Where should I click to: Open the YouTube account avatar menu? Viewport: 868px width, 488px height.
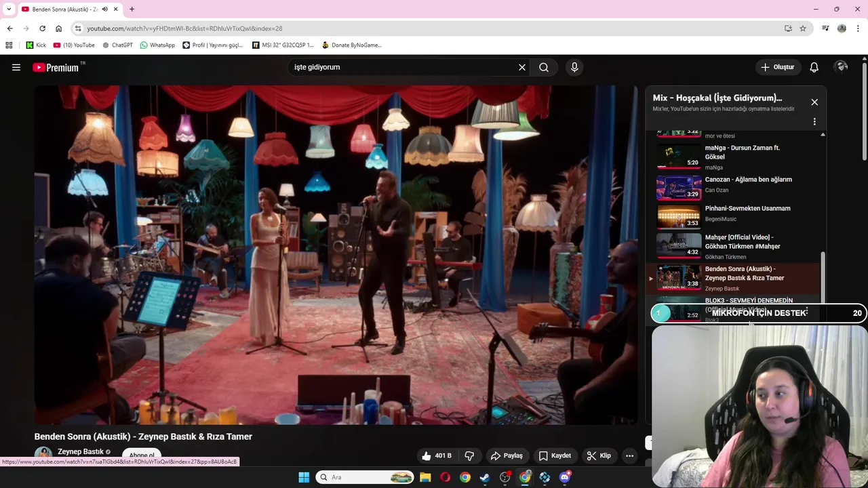842,67
